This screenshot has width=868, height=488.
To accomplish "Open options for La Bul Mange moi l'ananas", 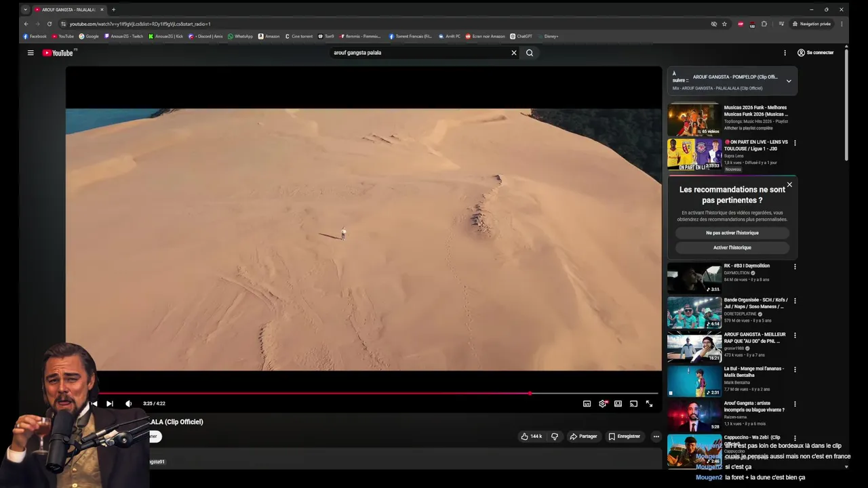I will (795, 370).
